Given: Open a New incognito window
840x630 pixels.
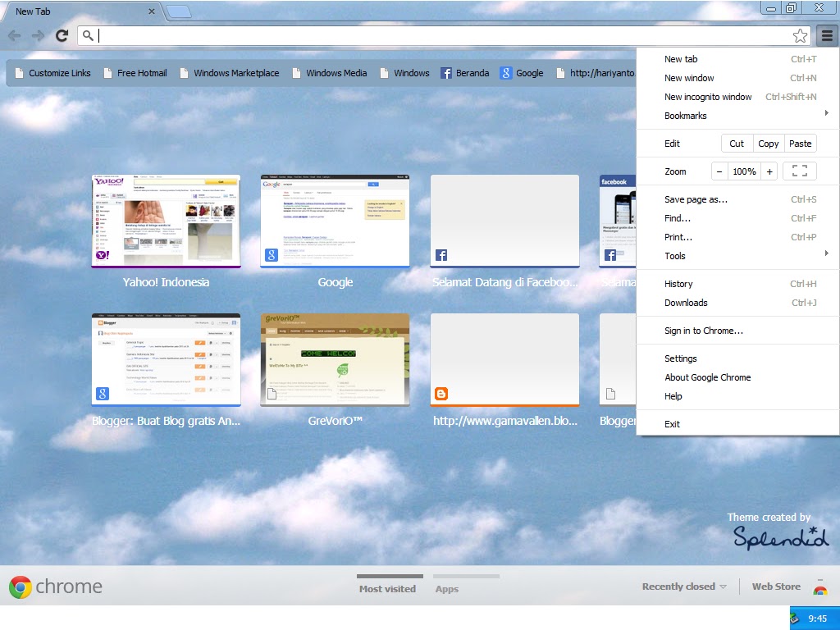Looking at the screenshot, I should click(x=737, y=97).
